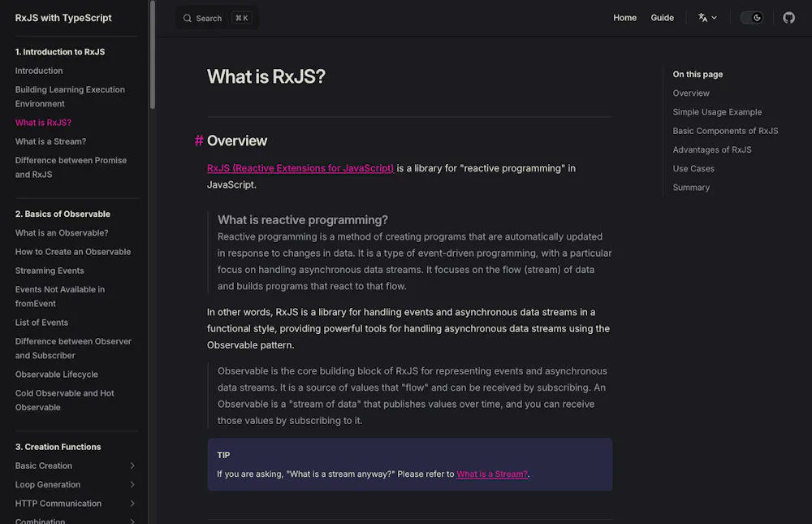Viewport: 812px width, 524px height.
Task: Toggle the dark mode appearance switch
Action: point(752,18)
